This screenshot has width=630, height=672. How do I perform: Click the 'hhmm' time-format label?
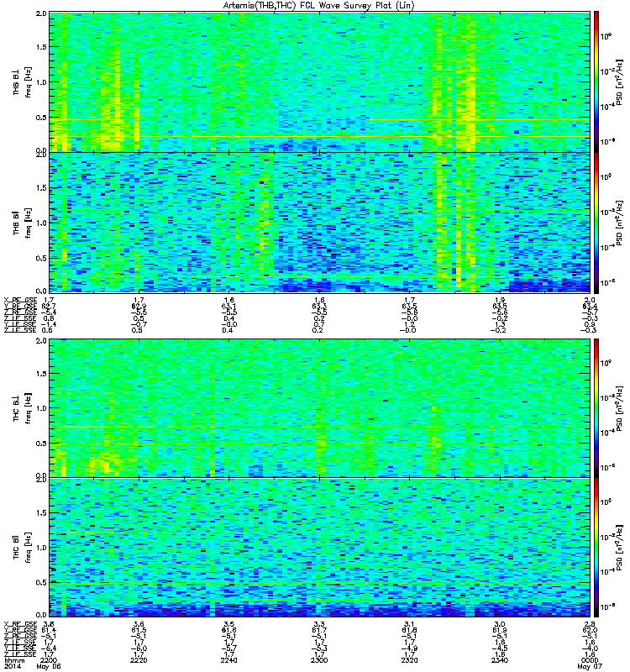[14, 660]
